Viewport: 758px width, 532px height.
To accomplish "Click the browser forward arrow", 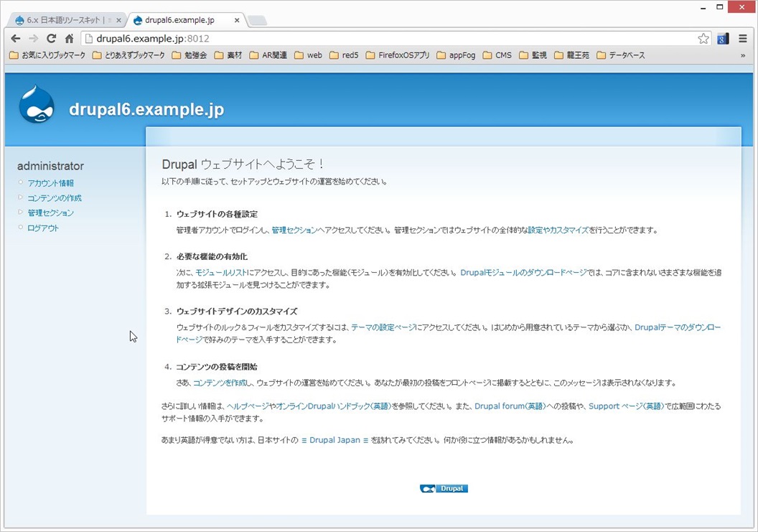I will [33, 39].
